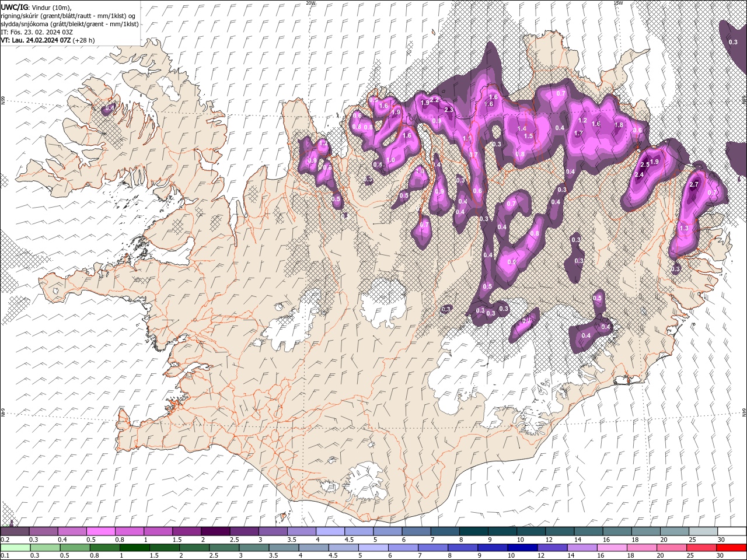747x560 pixels.
Task: Click navy blue 10–12 swatch in bottom legend
Action: (x=522, y=547)
